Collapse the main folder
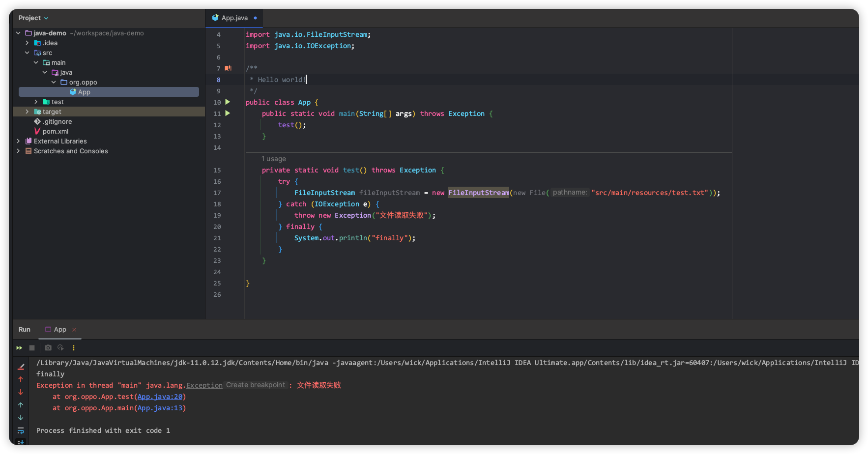 [36, 62]
